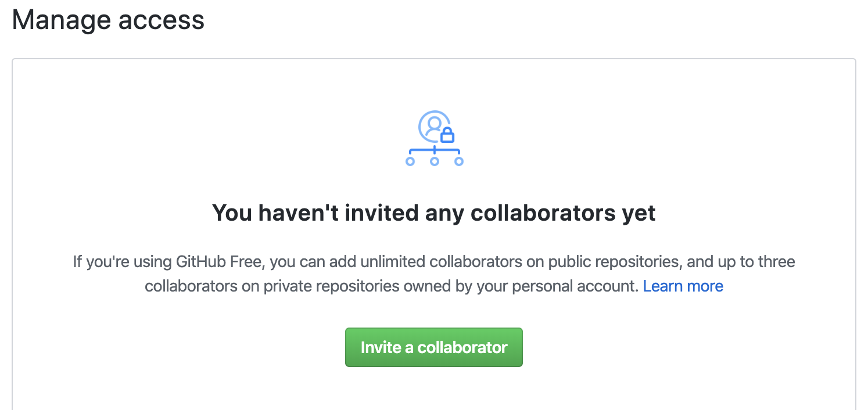Open the Learn more link
Viewport: 868px width, 410px height.
(x=683, y=286)
